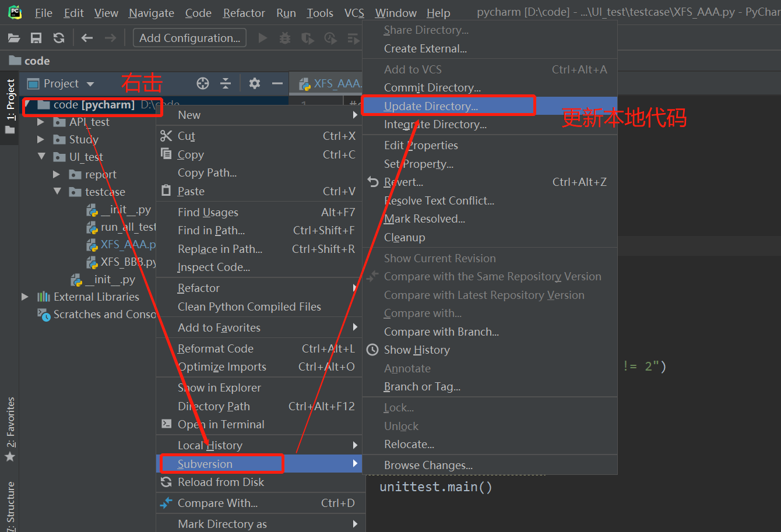The height and width of the screenshot is (532, 781).
Task: Click the Save All icon in toolbar
Action: pos(36,37)
